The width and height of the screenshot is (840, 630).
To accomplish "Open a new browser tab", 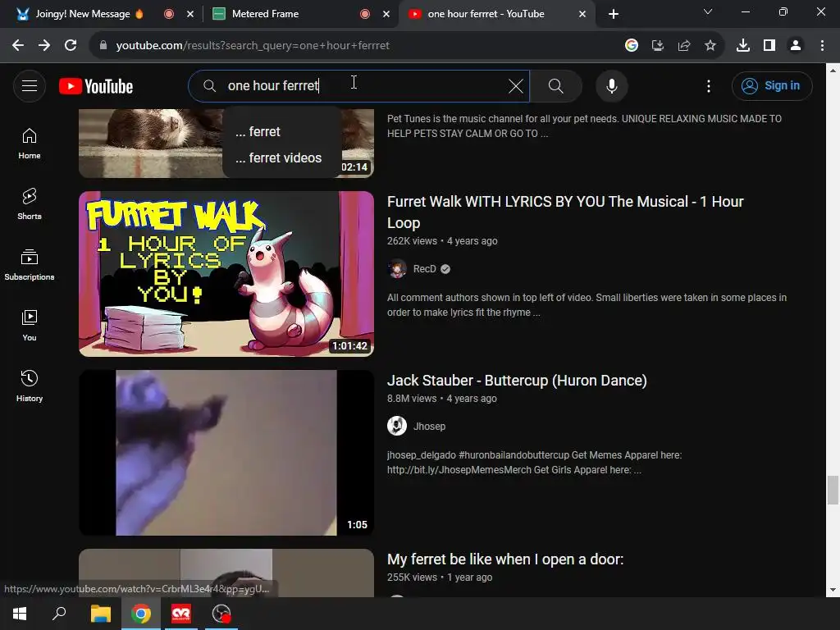I will tap(614, 14).
